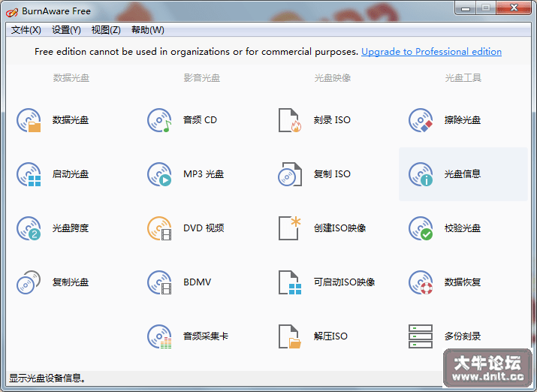Click the 创建ISO映像 icon

pos(290,228)
